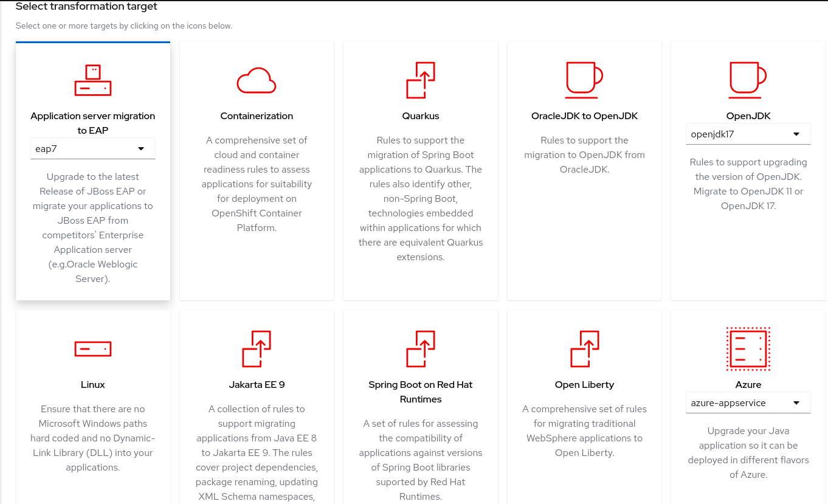Viewport: 828px width, 504px height.
Task: Open the eap7 version dropdown
Action: pos(93,148)
